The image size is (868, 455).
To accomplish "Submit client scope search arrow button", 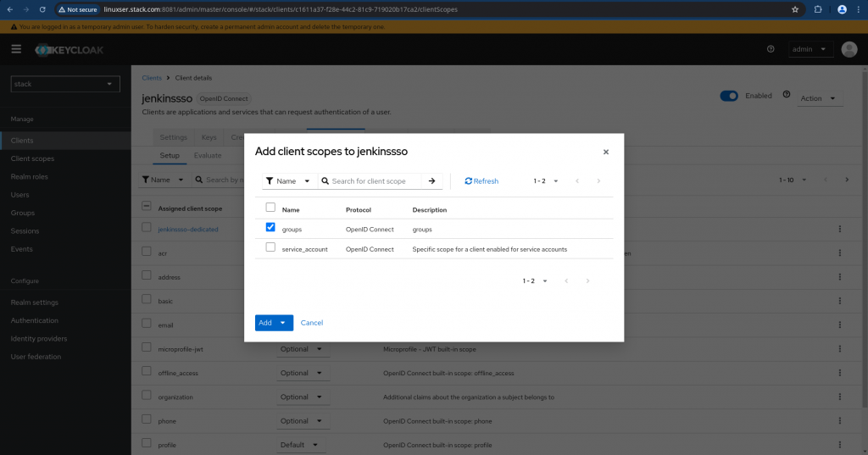I will [x=431, y=181].
